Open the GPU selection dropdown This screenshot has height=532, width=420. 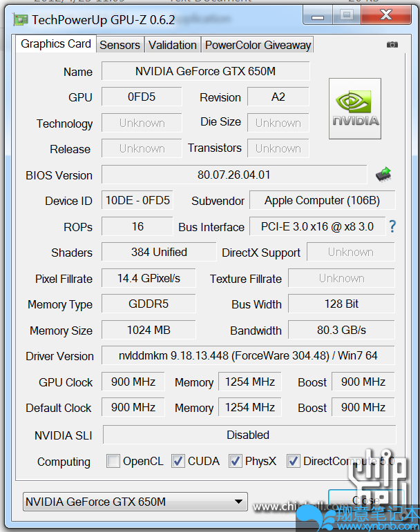coord(135,502)
